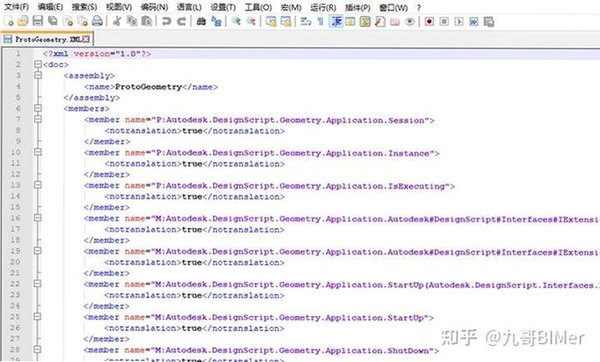Collapse <assembly> fold marker at line 3

coord(38,75)
